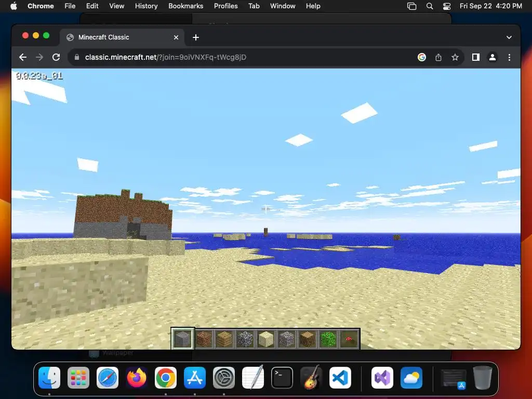Close the Minecraft Classic tab
The width and height of the screenshot is (532, 399).
(176, 37)
